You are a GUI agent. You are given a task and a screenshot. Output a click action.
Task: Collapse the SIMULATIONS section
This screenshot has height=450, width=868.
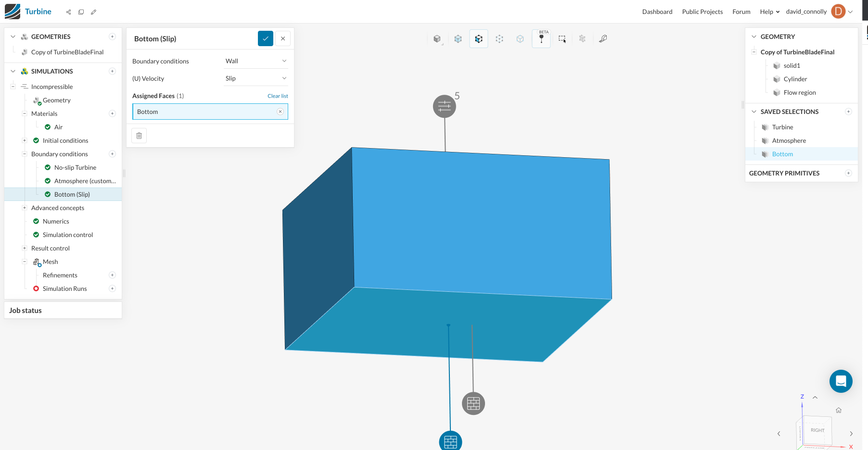click(13, 71)
